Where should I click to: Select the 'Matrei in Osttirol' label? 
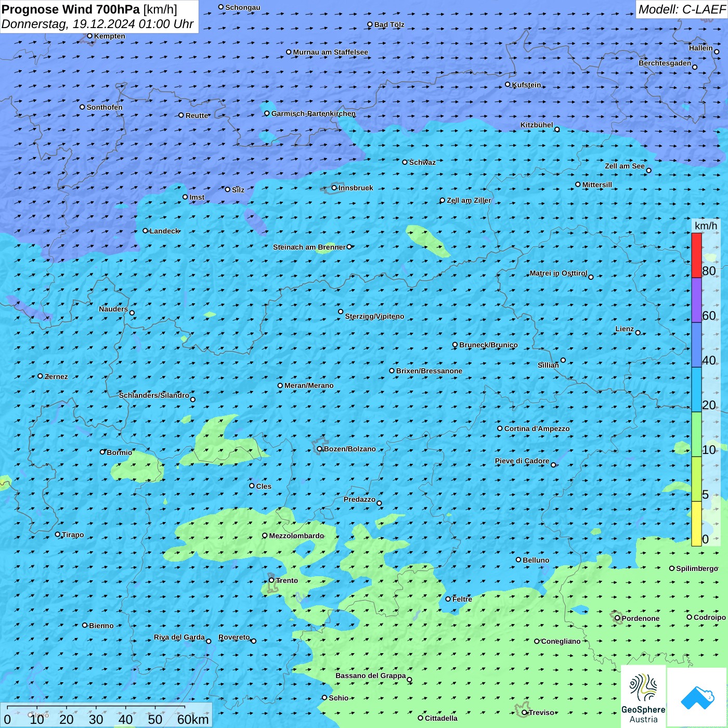pos(558,273)
